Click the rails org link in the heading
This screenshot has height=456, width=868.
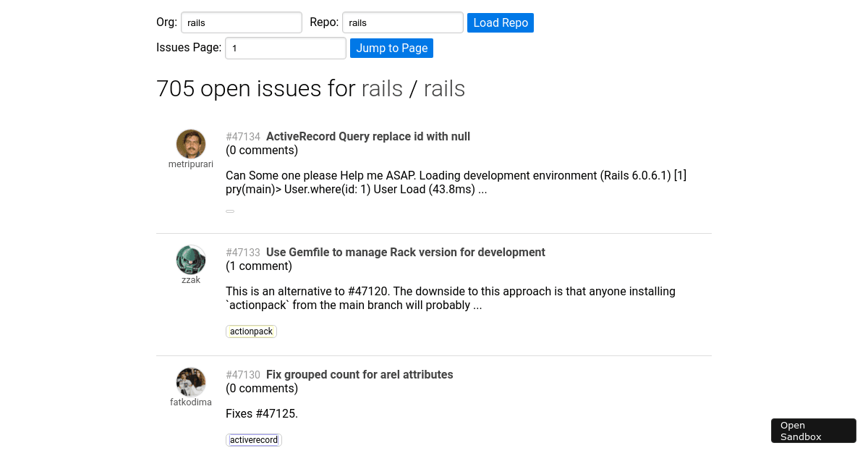pyautogui.click(x=383, y=88)
